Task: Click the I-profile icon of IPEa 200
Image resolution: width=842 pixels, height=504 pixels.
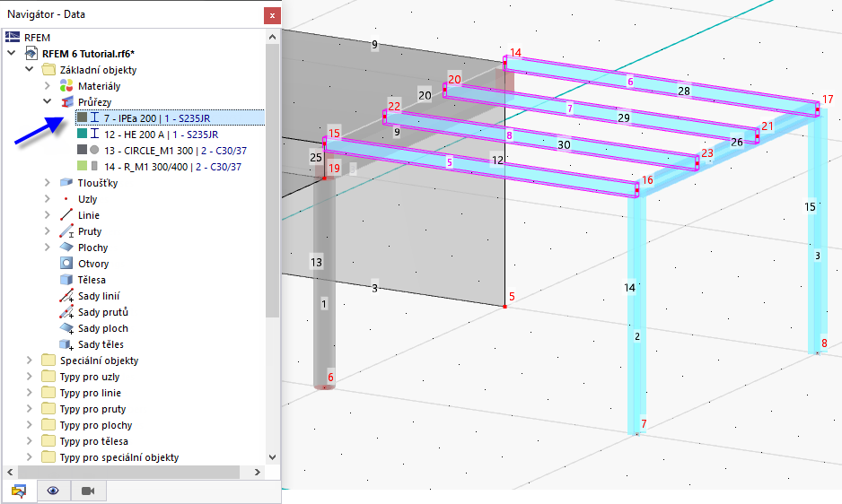Action: pos(94,117)
